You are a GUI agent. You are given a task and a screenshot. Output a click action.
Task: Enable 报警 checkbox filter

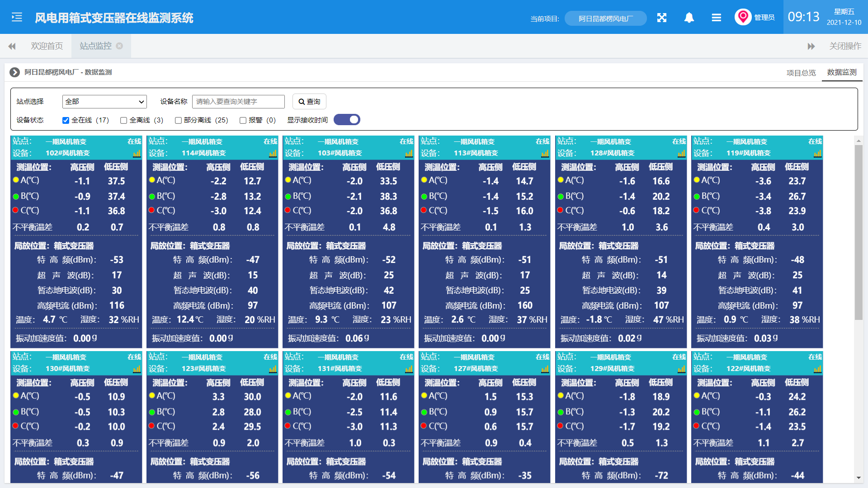pos(241,120)
